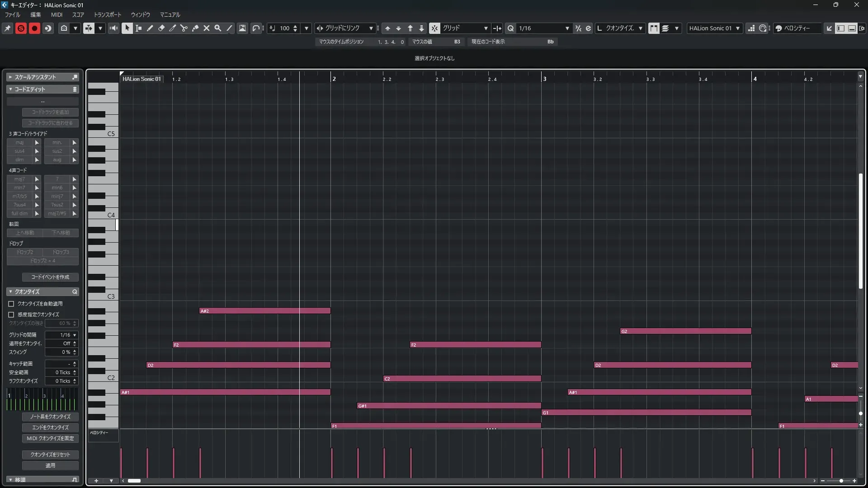Select the Draw pencil tool
Screen dimensions: 868x488
coord(150,28)
